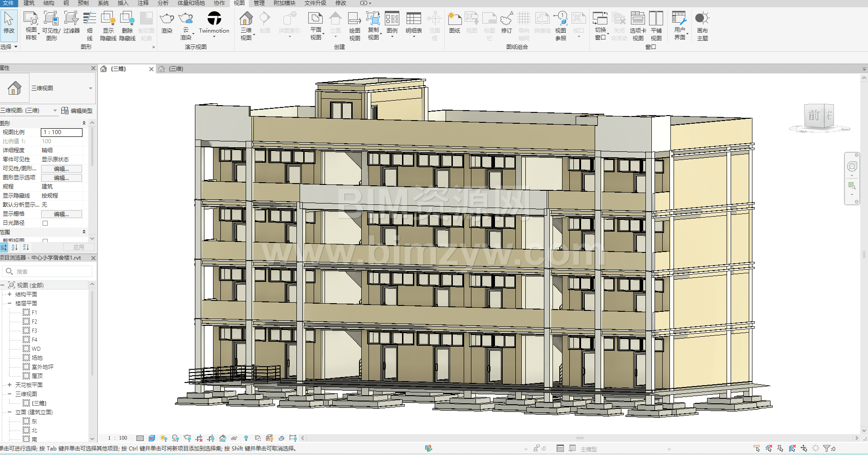Enable the 日光路径 checkbox

[x=45, y=223]
